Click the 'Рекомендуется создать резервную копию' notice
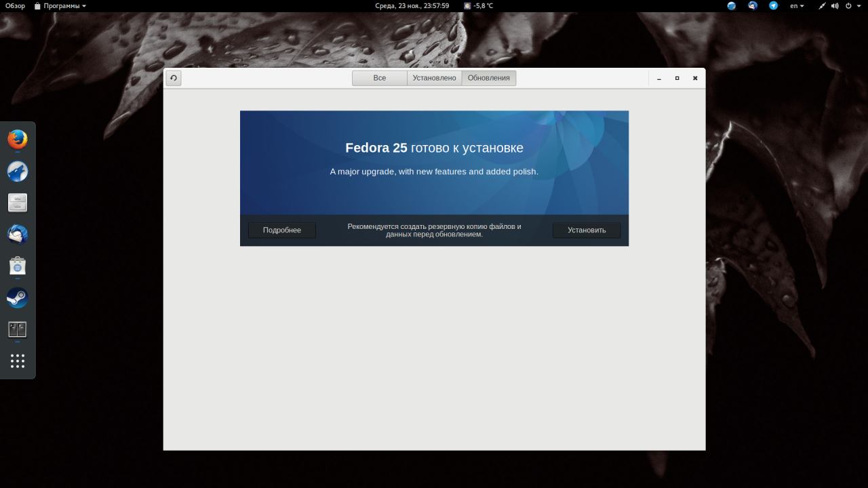Viewport: 868px width, 488px height. click(434, 230)
